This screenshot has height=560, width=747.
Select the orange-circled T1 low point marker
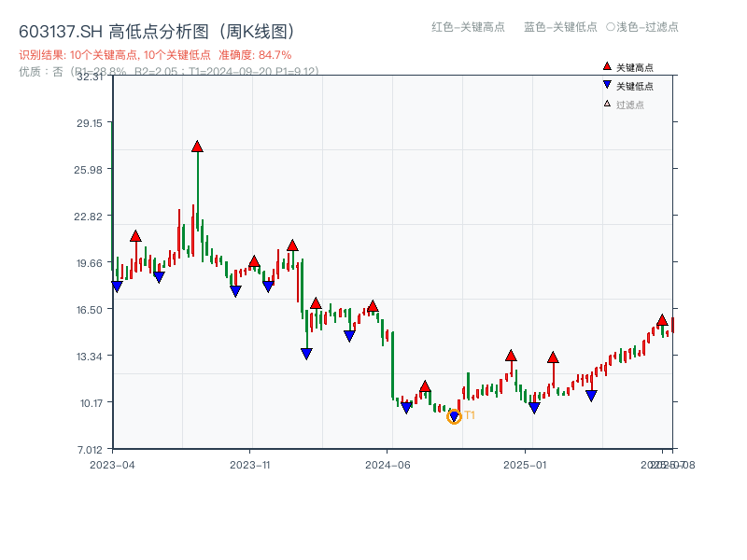point(454,416)
